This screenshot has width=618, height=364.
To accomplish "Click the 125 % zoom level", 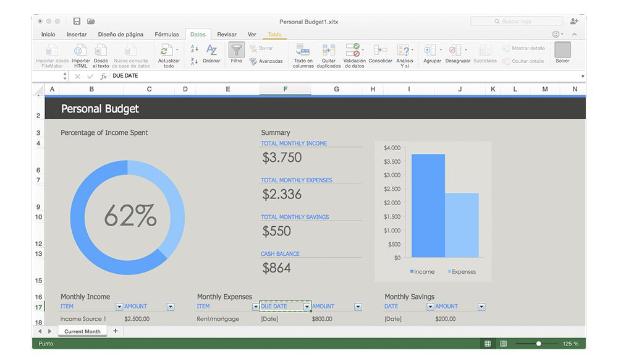I will pos(570,344).
